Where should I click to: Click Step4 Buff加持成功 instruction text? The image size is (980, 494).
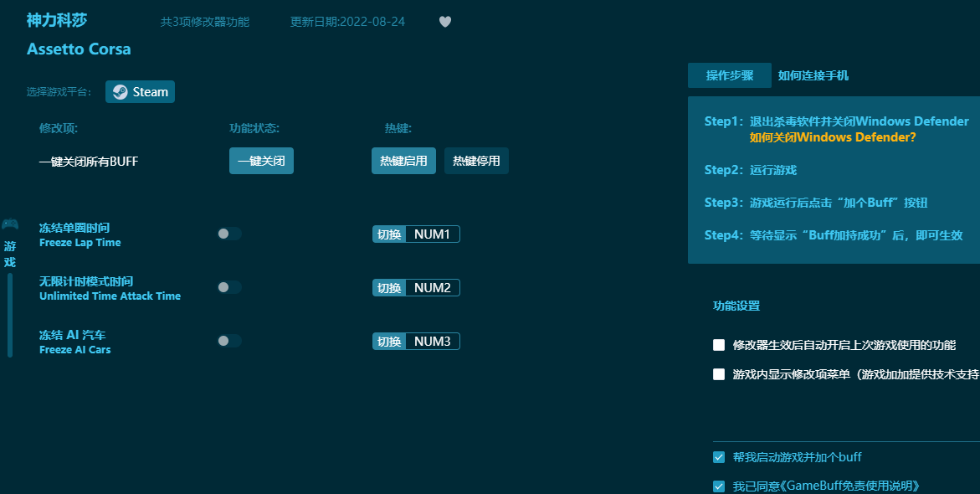pos(834,235)
